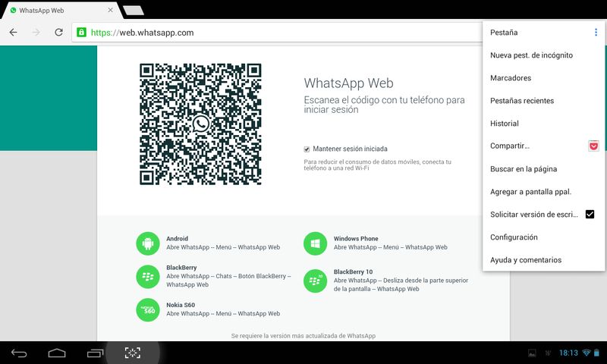Image resolution: width=607 pixels, height=364 pixels.
Task: Uncheck the Solicitar versión de escritorio checkbox
Action: pos(590,215)
